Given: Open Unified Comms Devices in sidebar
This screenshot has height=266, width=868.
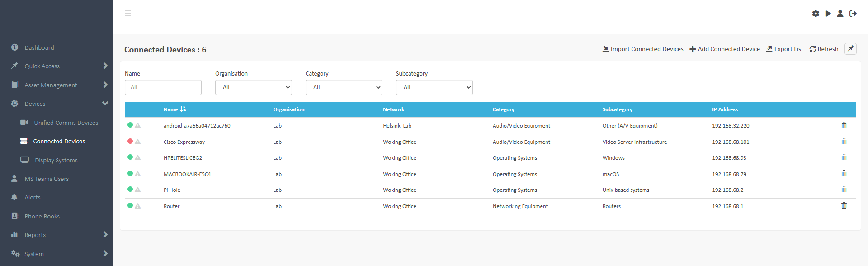Looking at the screenshot, I should coord(66,123).
